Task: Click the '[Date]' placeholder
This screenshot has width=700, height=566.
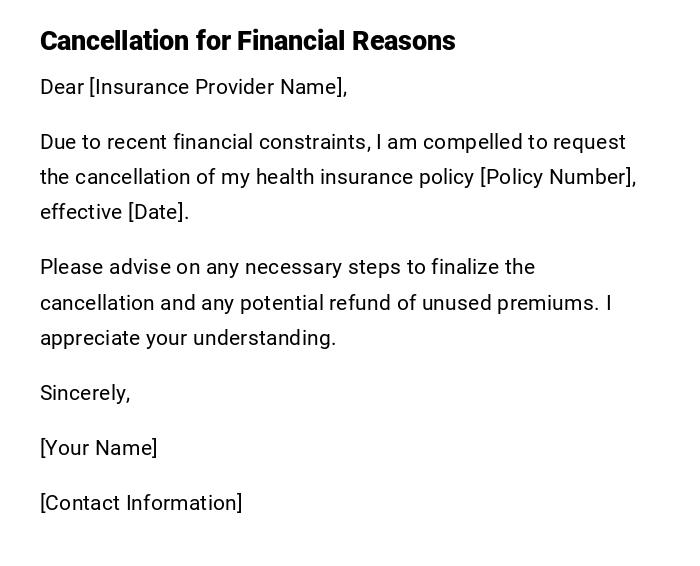Action: [157, 212]
